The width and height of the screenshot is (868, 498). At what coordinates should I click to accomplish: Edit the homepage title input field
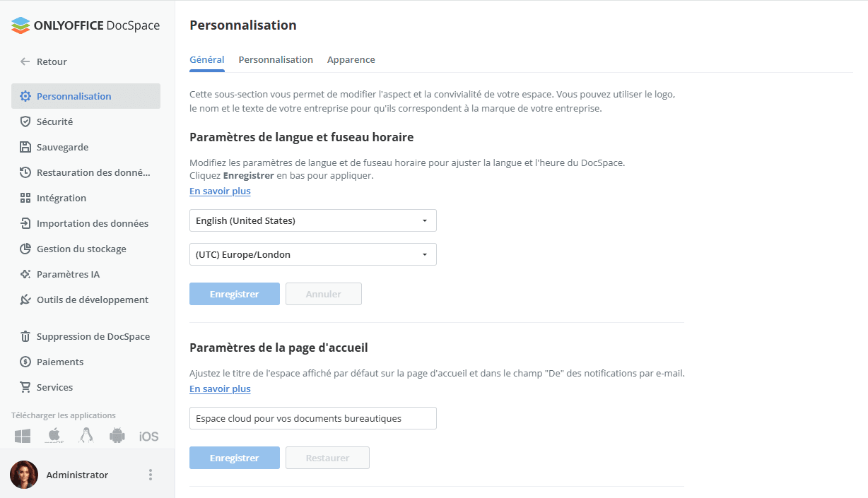pyautogui.click(x=312, y=417)
